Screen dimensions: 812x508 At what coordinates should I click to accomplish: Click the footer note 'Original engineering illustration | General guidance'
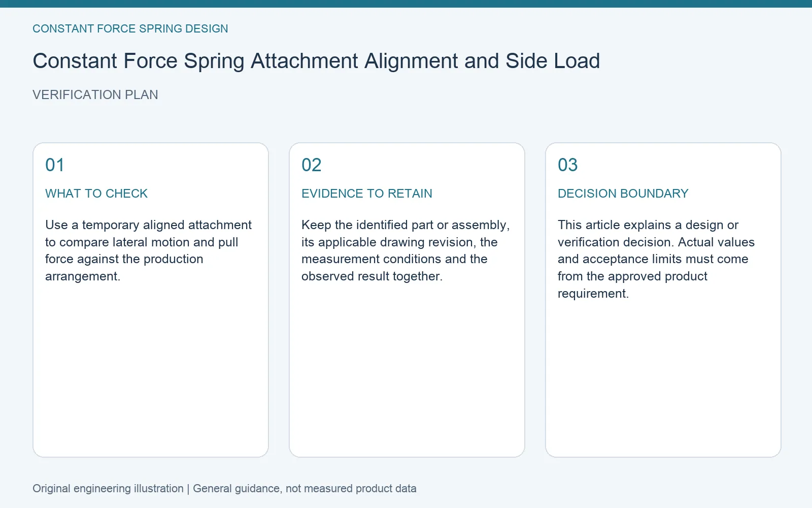[x=224, y=489]
